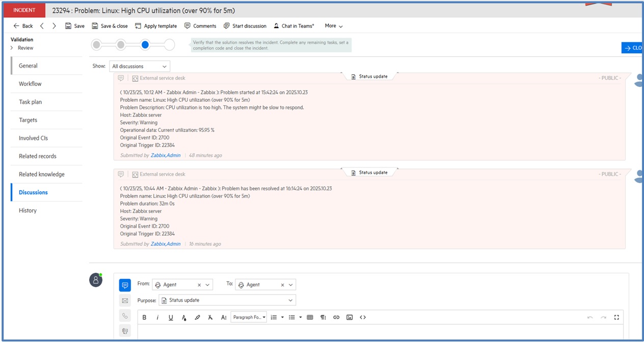Image resolution: width=644 pixels, height=344 pixels.
Task: Insert unordered bullet list
Action: click(x=292, y=317)
